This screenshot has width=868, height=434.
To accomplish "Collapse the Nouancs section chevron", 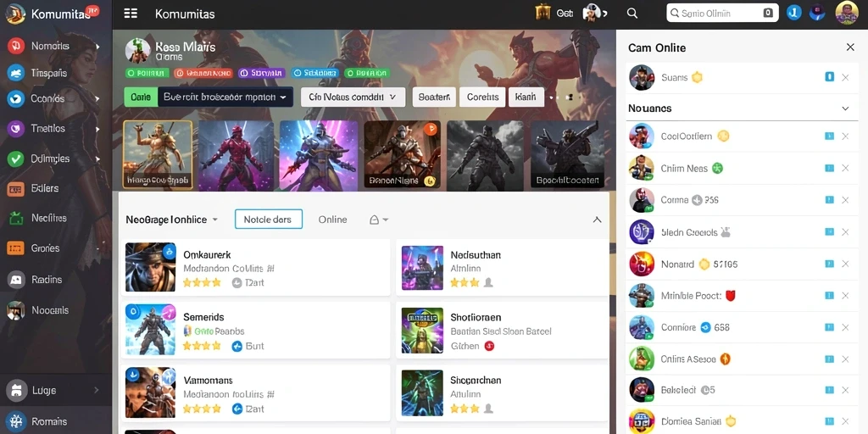I will tap(845, 108).
